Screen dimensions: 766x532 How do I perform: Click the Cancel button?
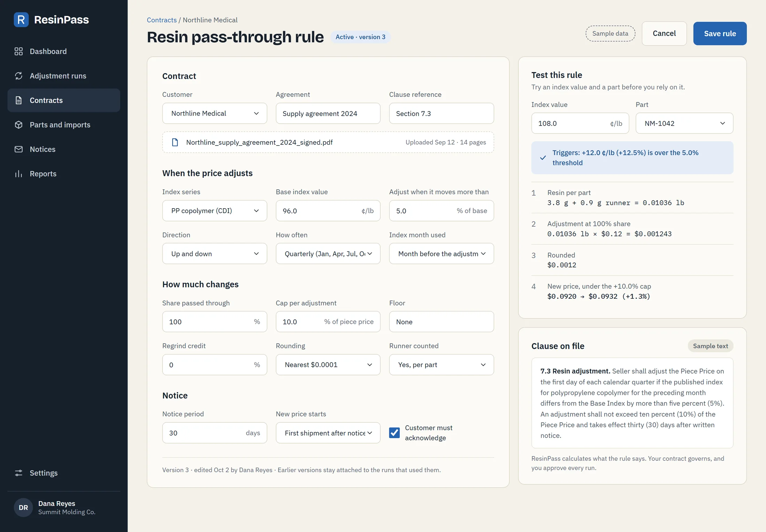point(664,33)
